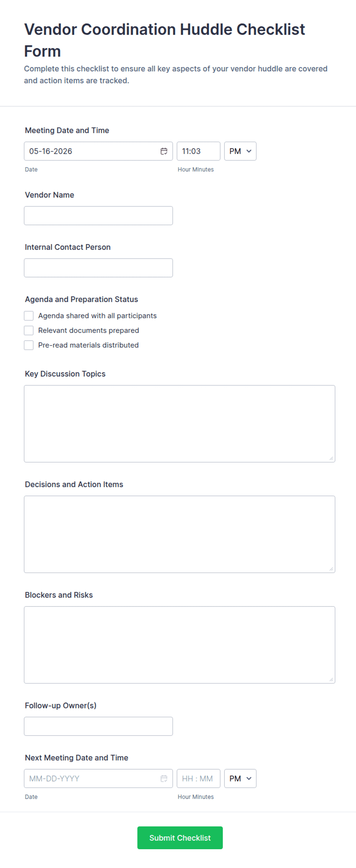The height and width of the screenshot is (868, 356).
Task: Select the Meeting Date field showing 05-16-2026
Action: tap(98, 151)
